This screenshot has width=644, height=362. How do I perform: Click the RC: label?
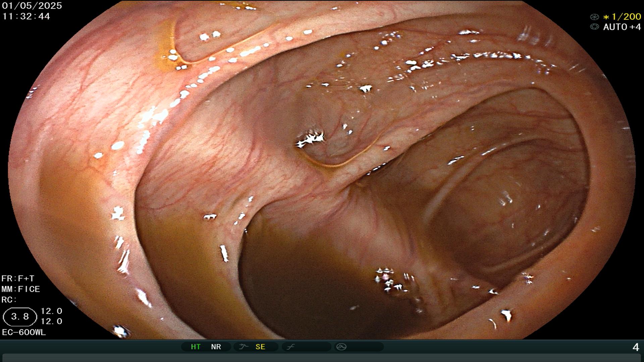pos(9,300)
